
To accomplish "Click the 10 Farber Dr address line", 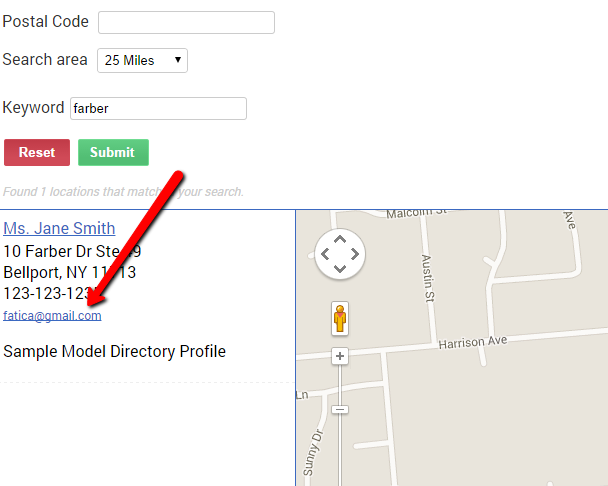I will pyautogui.click(x=72, y=251).
